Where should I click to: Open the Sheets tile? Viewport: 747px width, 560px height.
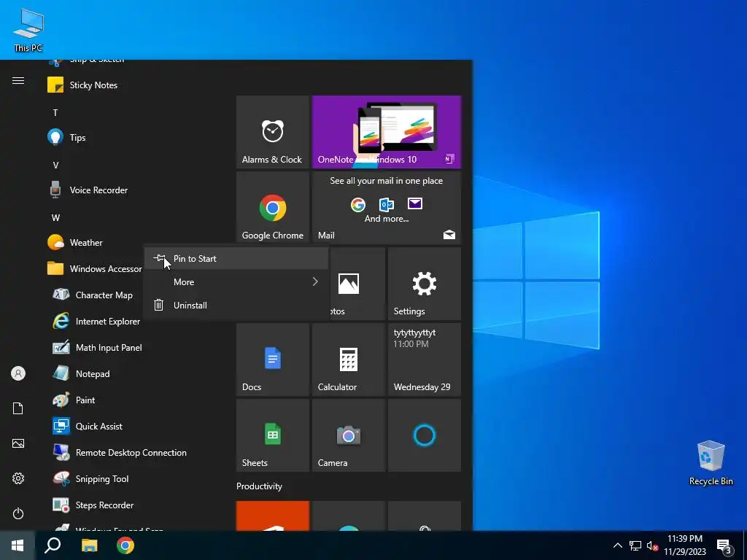[x=273, y=435]
